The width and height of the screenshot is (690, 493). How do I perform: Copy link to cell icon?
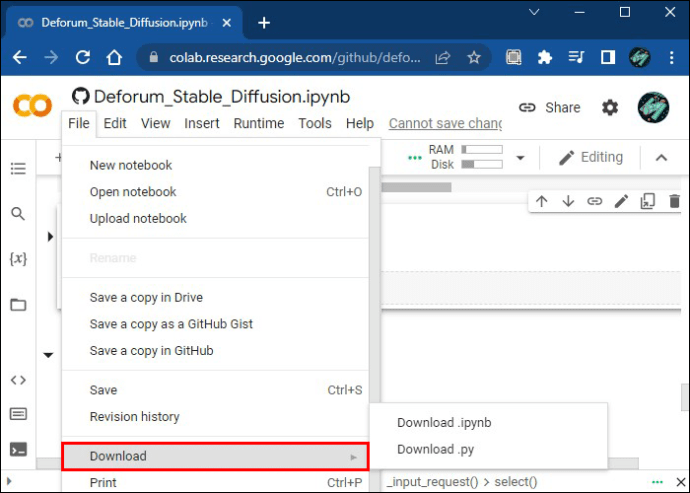[595, 201]
